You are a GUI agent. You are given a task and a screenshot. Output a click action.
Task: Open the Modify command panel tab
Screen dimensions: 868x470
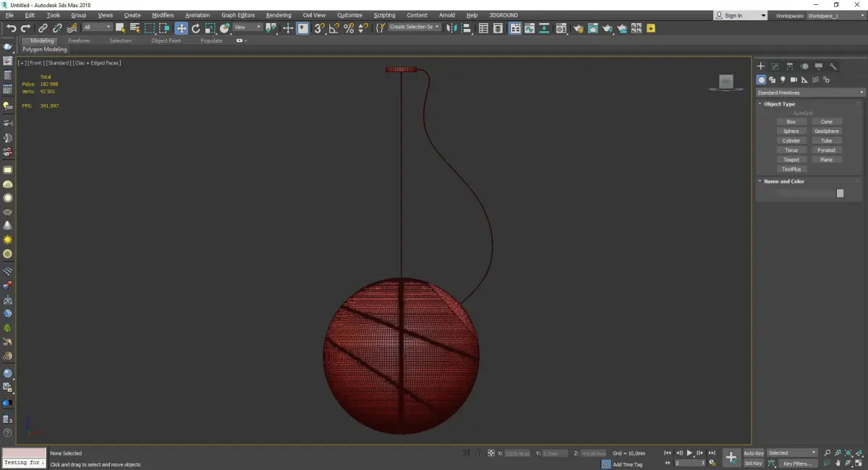point(775,67)
